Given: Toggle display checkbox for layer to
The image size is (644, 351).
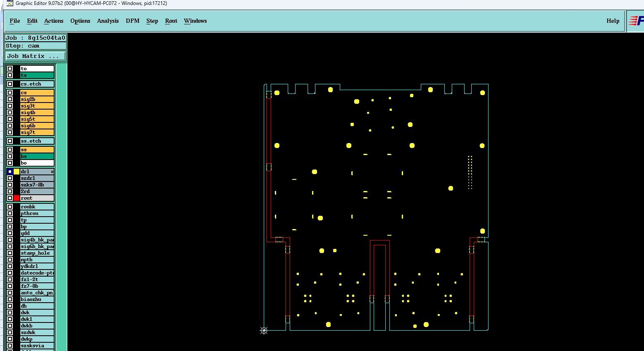Looking at the screenshot, I should (10, 69).
